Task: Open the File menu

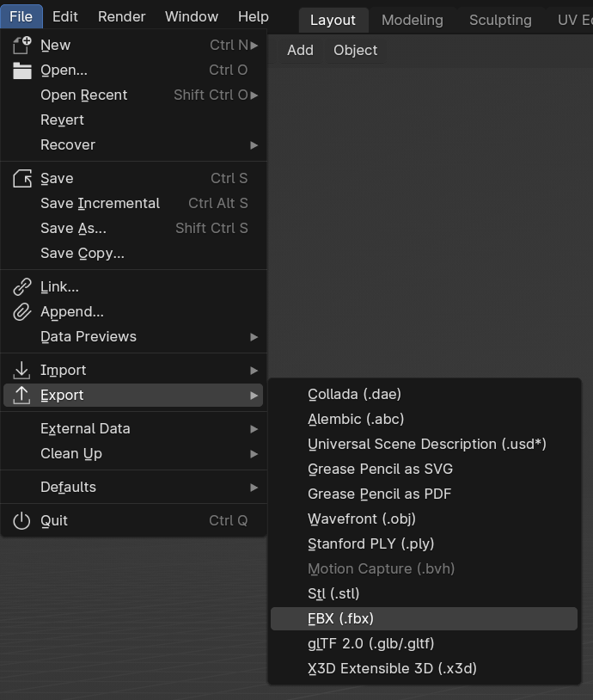Action: [x=21, y=16]
